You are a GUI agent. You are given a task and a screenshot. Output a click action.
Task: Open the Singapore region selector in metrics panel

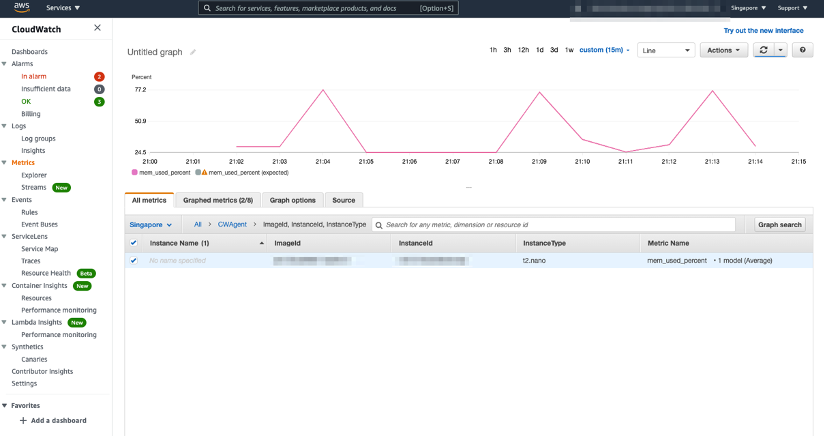point(150,225)
